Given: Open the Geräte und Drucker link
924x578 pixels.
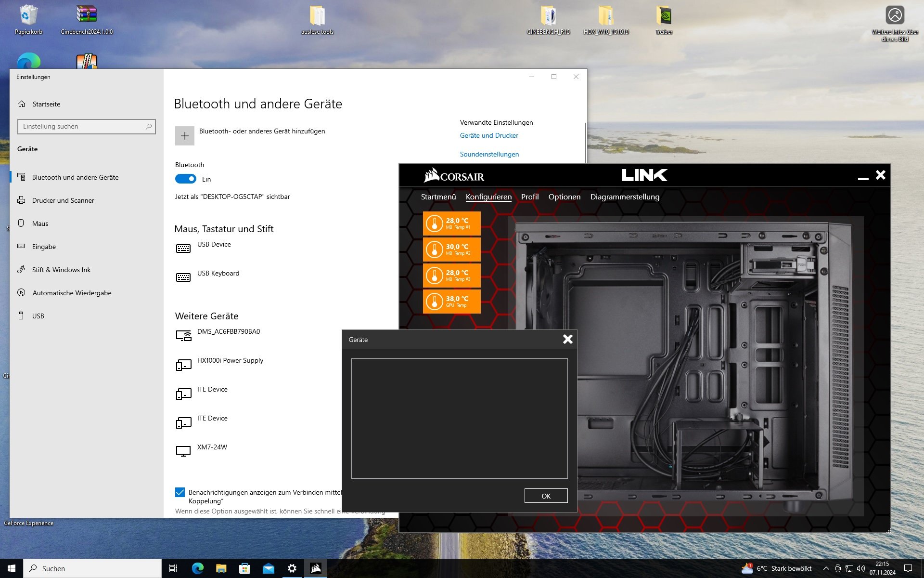Looking at the screenshot, I should 489,135.
